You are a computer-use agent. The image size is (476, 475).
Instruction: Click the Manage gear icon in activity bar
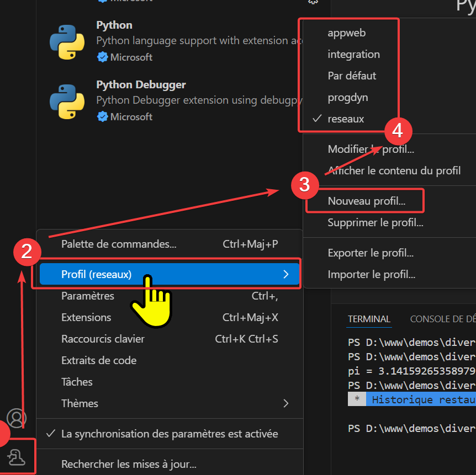click(x=17, y=456)
